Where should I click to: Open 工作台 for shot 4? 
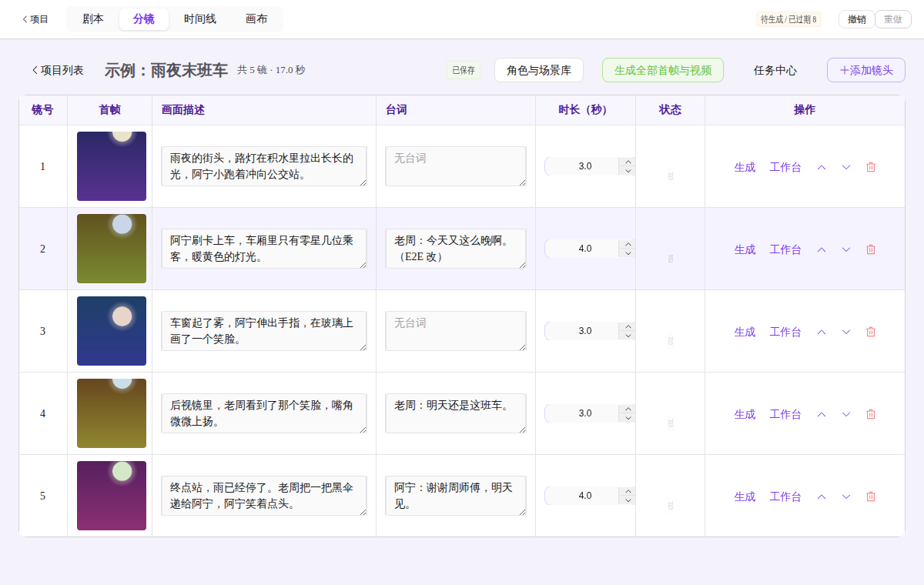[785, 414]
